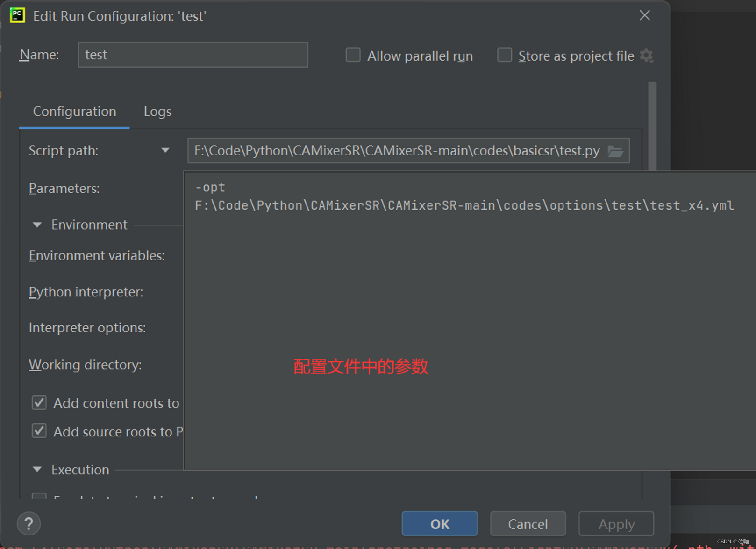
Task: Switch to the Logs tab
Action: [x=157, y=111]
